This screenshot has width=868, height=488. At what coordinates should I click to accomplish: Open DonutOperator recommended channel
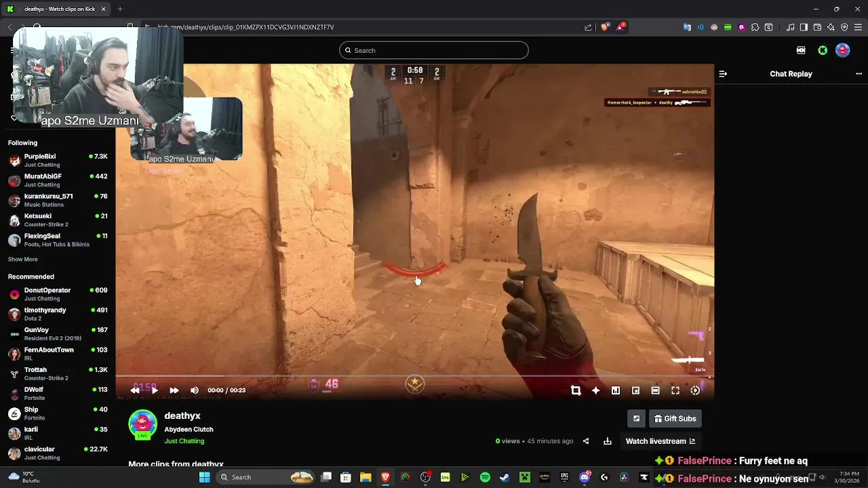click(58, 294)
